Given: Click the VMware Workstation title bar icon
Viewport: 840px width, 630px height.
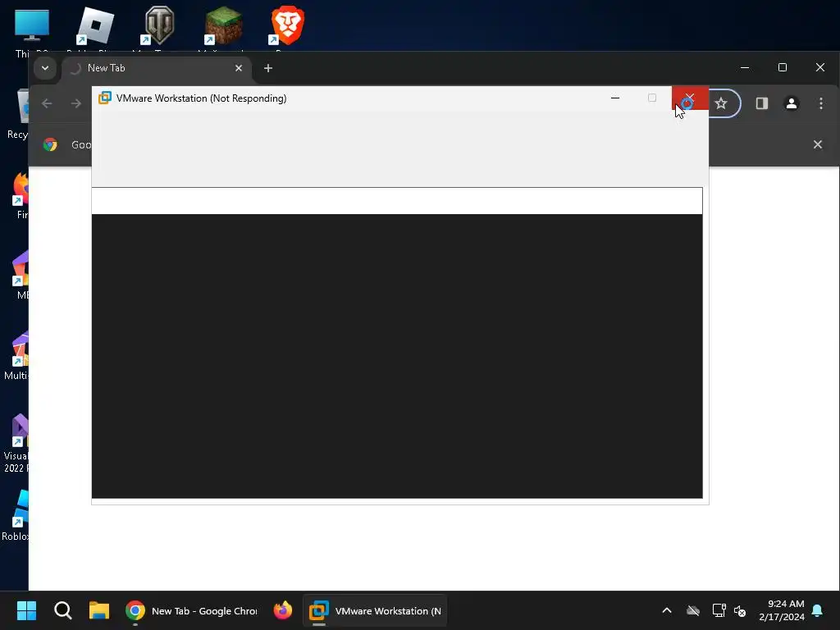Looking at the screenshot, I should (x=105, y=98).
